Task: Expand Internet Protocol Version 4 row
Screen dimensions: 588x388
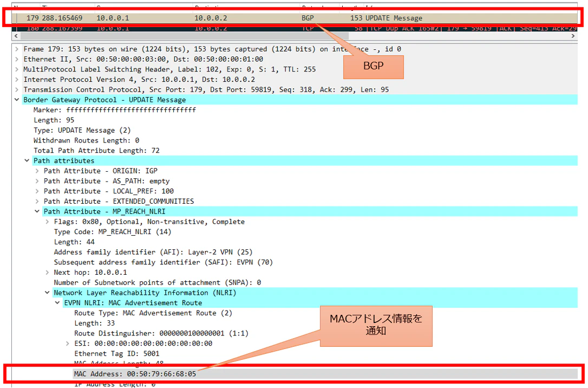Action: pos(16,80)
